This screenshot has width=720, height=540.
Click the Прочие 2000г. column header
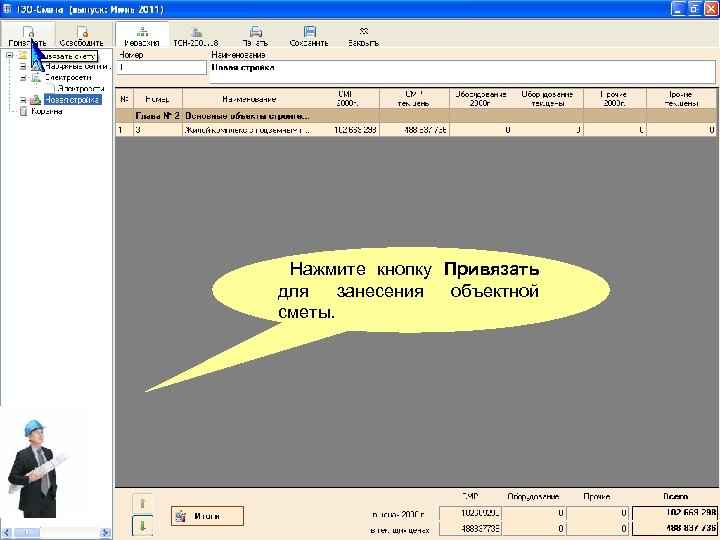click(614, 99)
